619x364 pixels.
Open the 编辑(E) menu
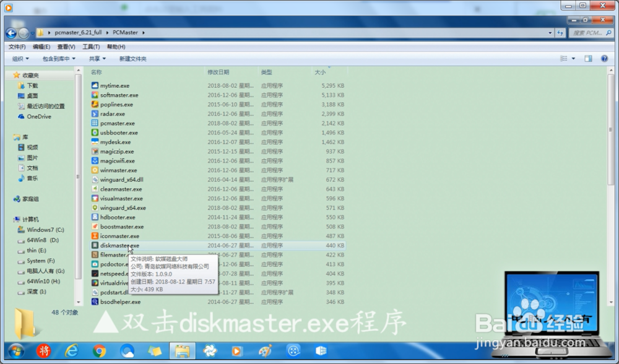(41, 46)
